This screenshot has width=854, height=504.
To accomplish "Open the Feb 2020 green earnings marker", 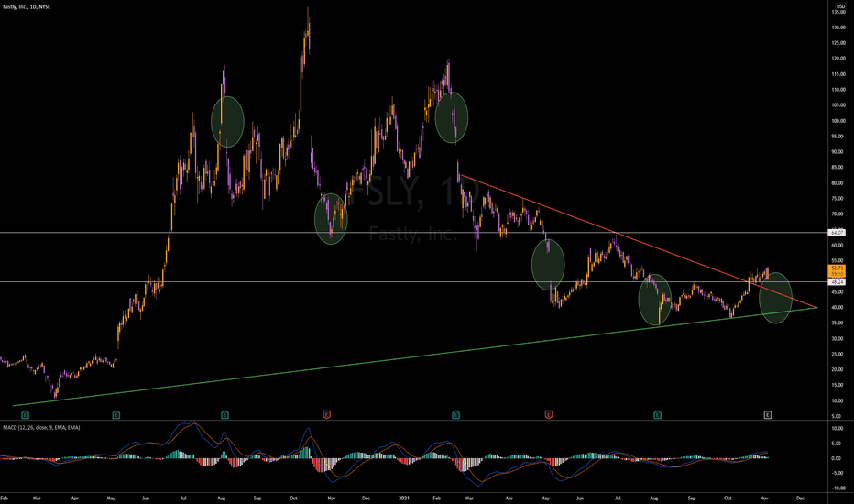I will (x=25, y=415).
